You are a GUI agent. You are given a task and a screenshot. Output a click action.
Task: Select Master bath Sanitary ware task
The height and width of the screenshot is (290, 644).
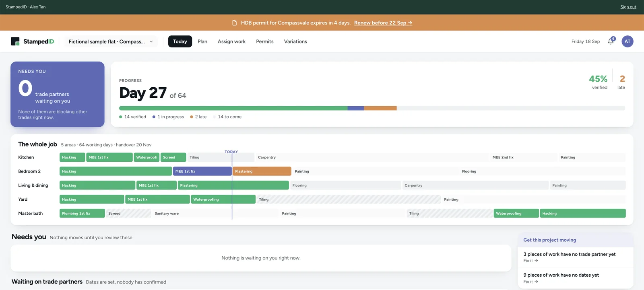pyautogui.click(x=215, y=214)
